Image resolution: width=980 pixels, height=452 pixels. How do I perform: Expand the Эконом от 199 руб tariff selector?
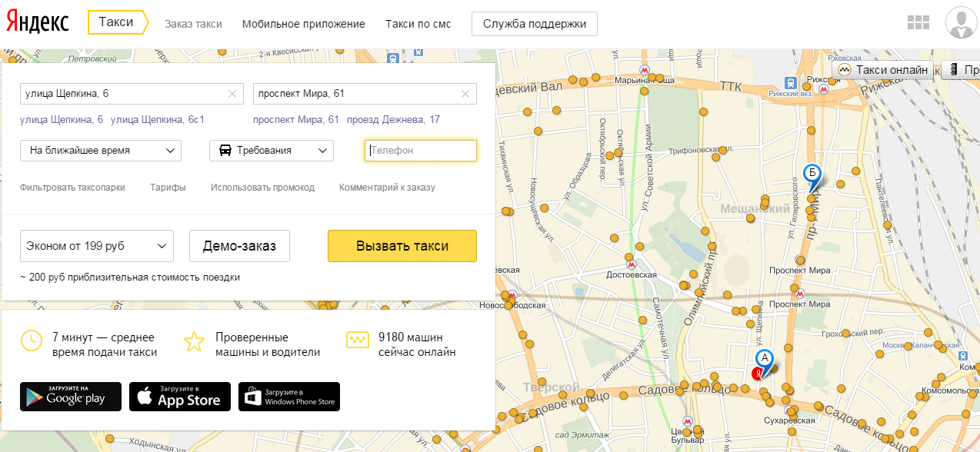pyautogui.click(x=97, y=246)
